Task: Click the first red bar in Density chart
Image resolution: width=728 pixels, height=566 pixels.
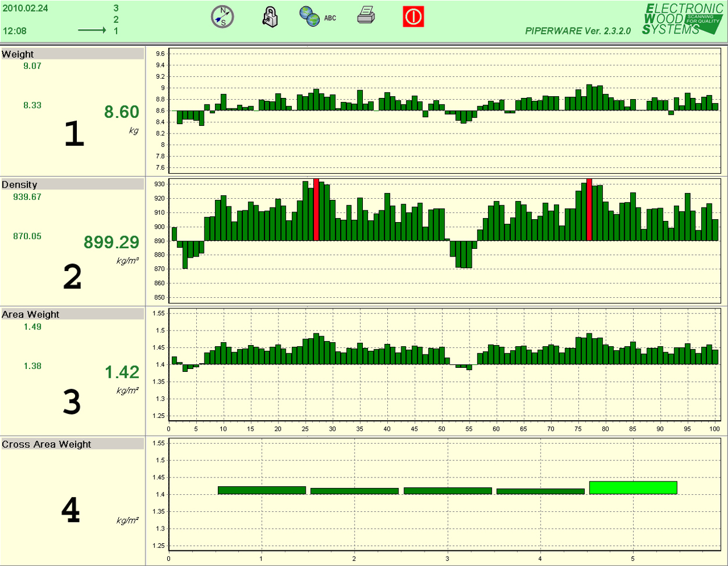Action: (316, 210)
